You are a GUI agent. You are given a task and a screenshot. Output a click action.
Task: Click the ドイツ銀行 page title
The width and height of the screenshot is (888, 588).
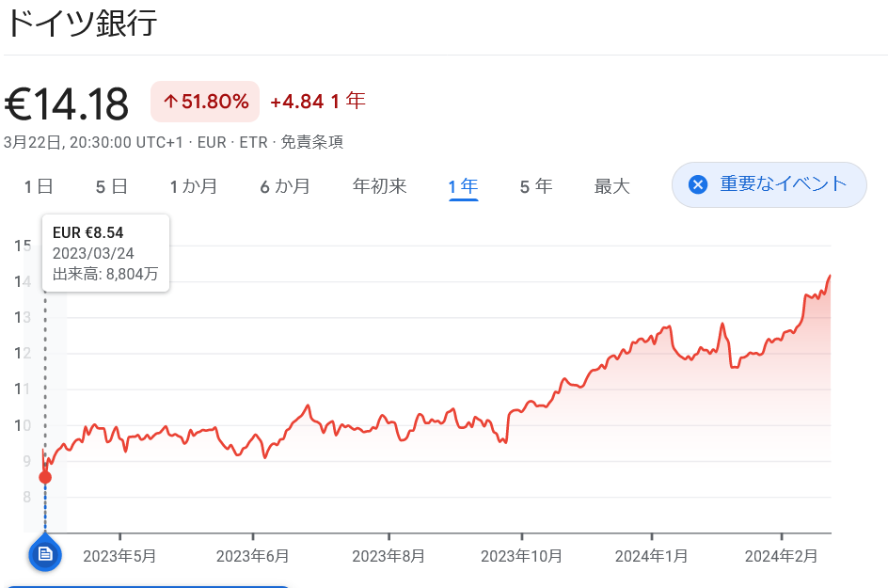tap(83, 21)
